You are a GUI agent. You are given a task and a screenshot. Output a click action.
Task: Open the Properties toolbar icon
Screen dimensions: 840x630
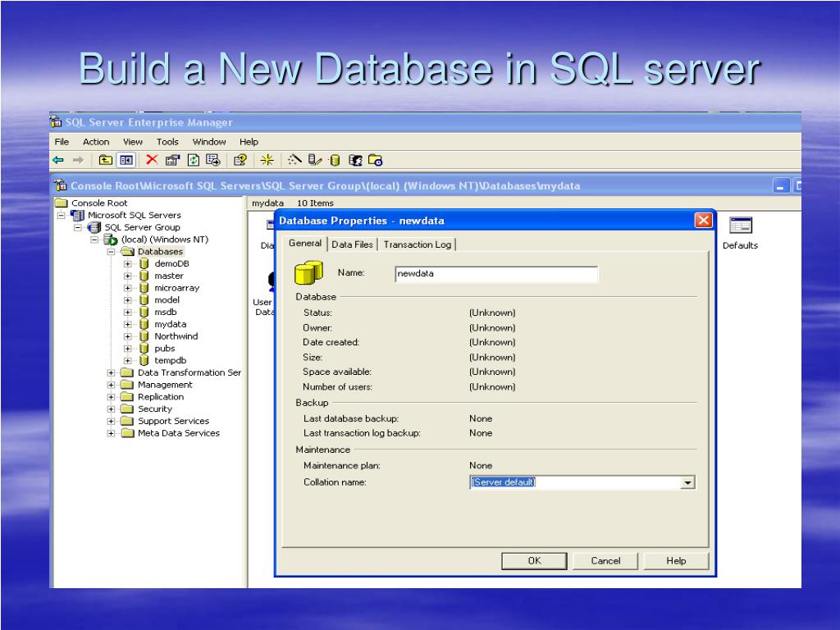coord(172,160)
